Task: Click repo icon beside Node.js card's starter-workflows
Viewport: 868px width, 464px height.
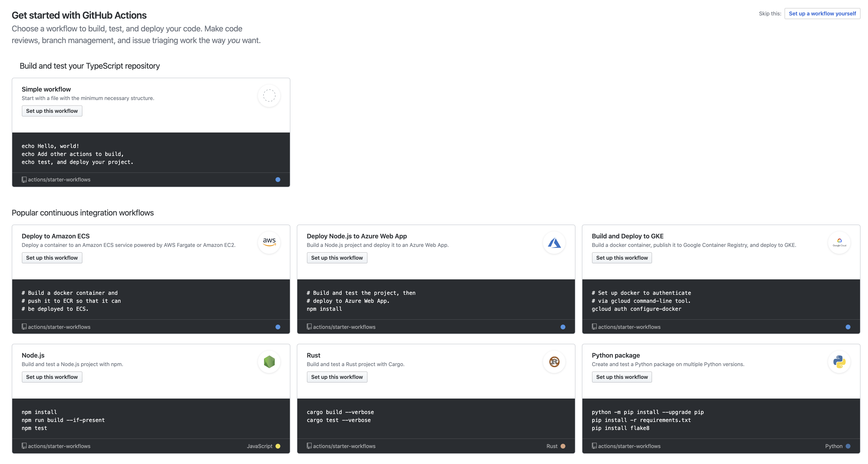Action: pos(24,446)
